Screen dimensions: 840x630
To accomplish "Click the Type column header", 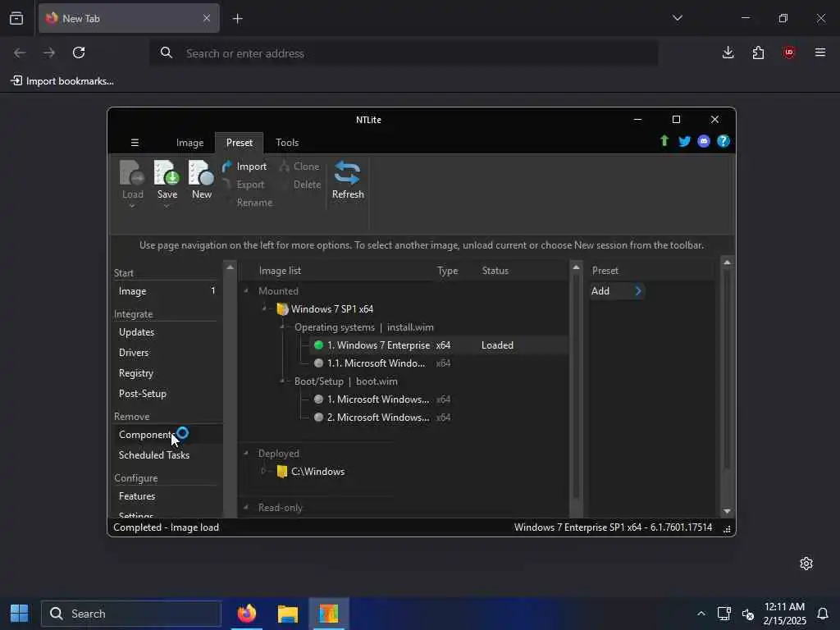I will point(447,271).
